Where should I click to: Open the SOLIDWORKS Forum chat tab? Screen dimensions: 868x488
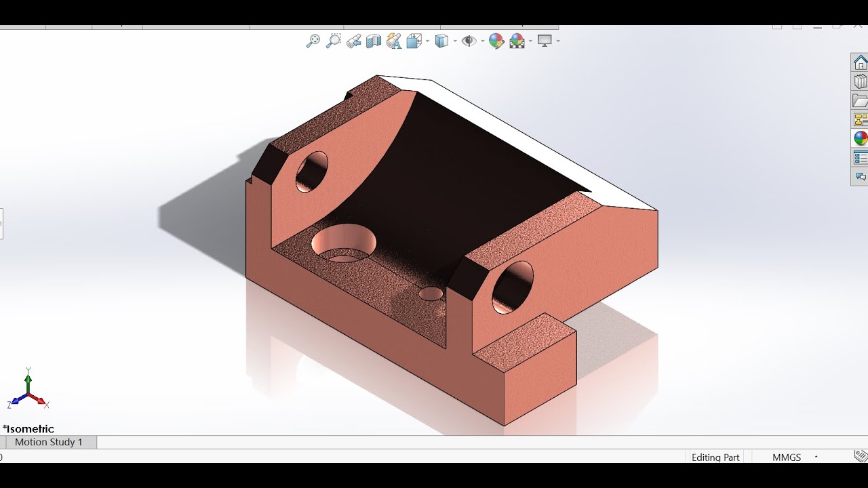(860, 177)
